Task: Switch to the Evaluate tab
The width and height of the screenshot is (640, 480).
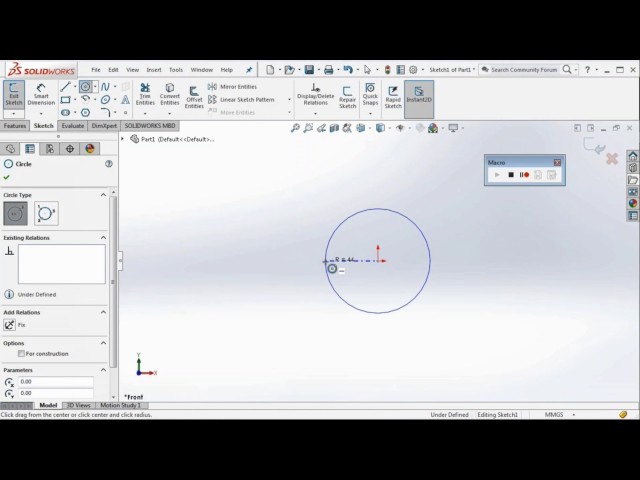Action: point(73,126)
